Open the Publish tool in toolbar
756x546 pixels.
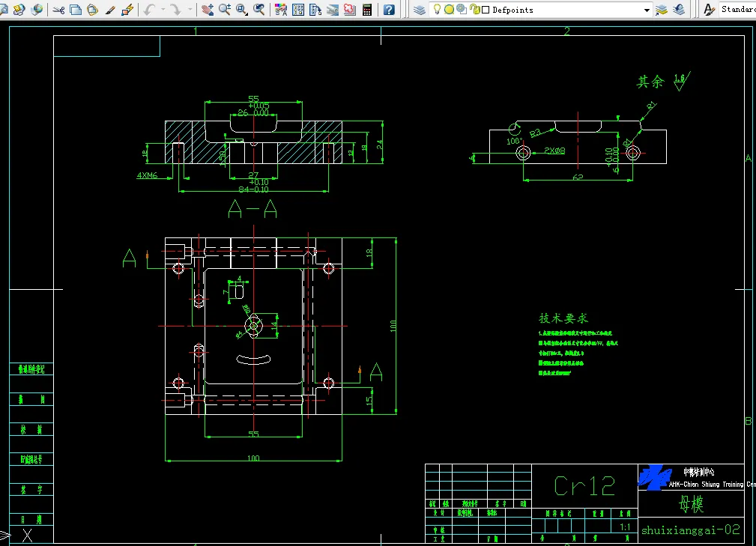[x=19, y=9]
